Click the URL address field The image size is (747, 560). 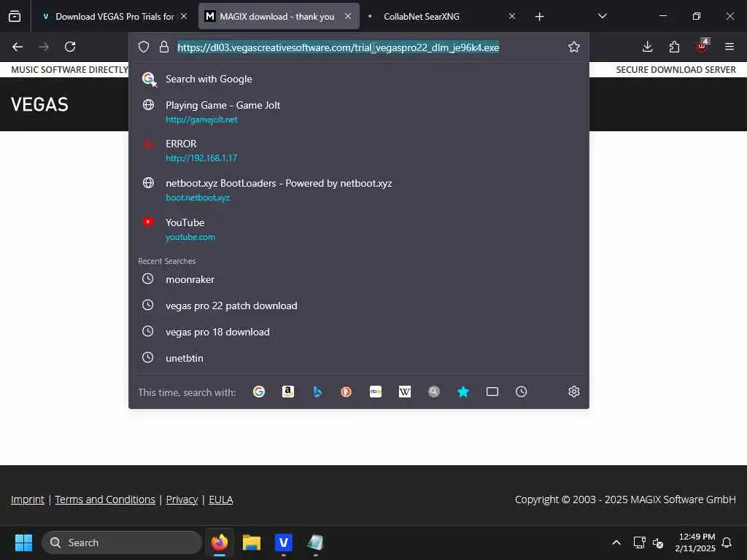point(358,47)
